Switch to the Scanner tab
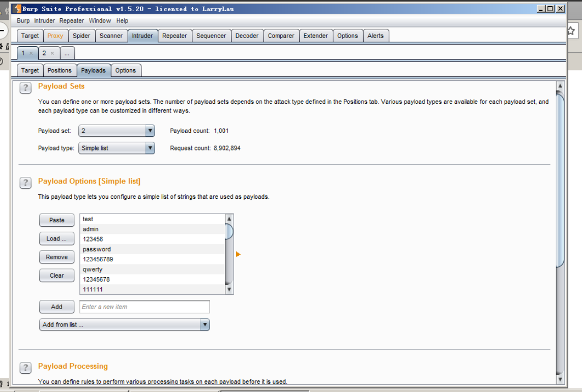 tap(111, 36)
